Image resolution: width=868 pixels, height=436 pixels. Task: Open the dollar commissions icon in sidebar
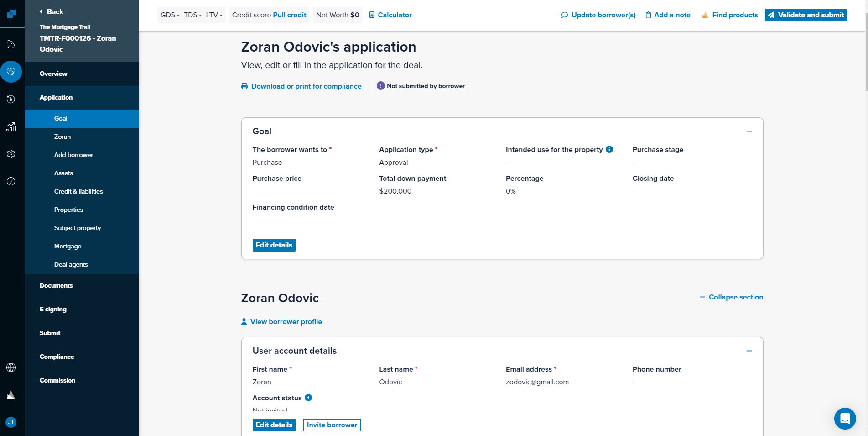click(11, 99)
